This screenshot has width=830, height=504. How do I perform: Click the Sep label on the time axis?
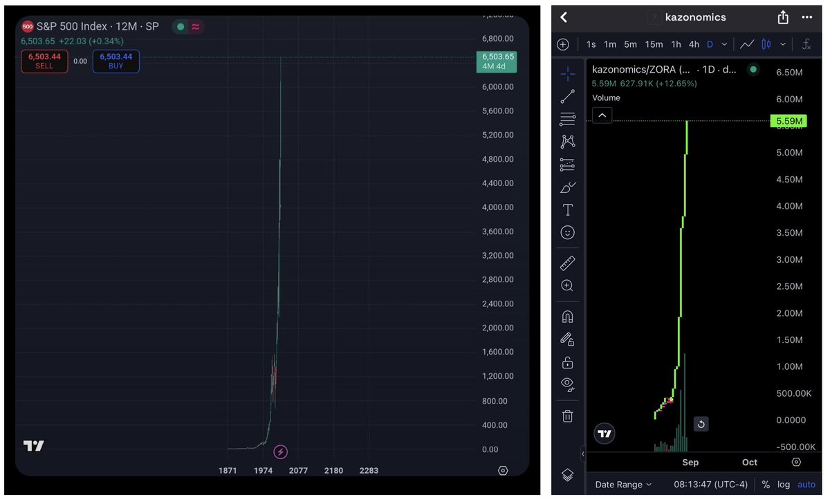click(x=690, y=463)
